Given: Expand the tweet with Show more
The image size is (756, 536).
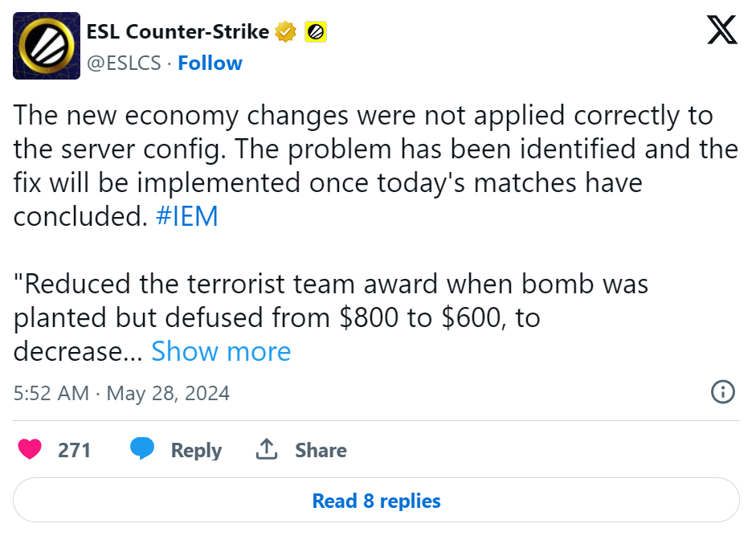Looking at the screenshot, I should [x=221, y=351].
